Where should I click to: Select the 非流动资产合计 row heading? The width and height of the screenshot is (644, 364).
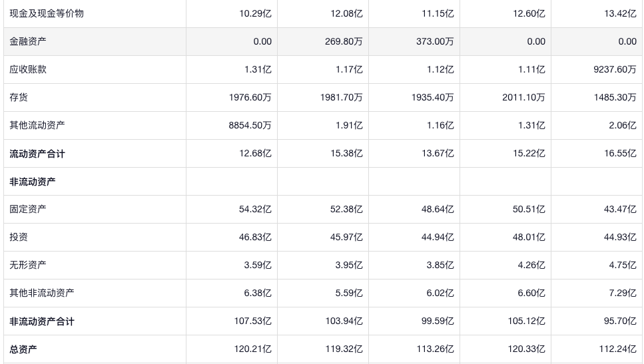pos(42,321)
